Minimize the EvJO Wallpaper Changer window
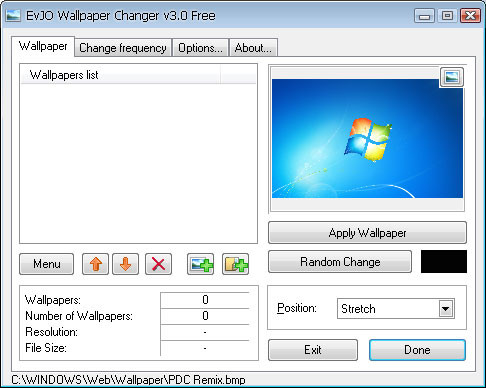The width and height of the screenshot is (486, 388). (424, 16)
